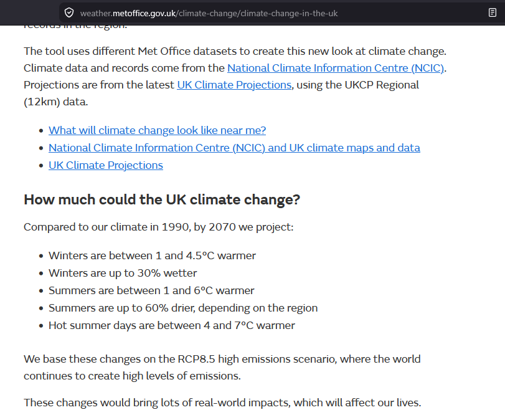This screenshot has width=505, height=420.
Task: Click bullet 'Winters are between 1 and 4.5°C warmer'
Action: click(x=152, y=255)
